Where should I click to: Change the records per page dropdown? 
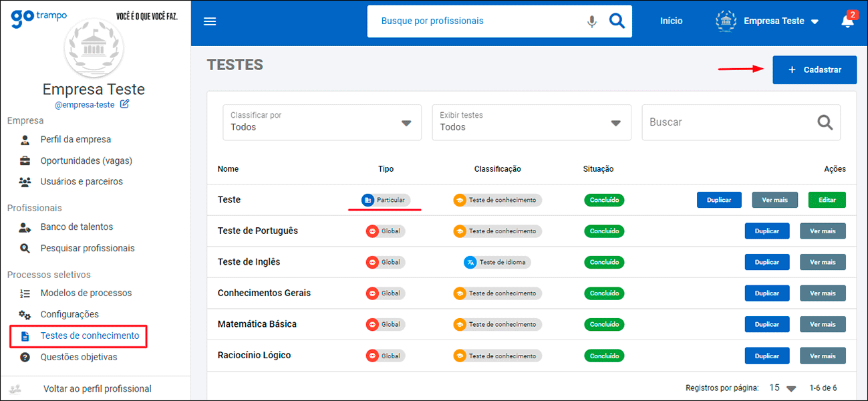[x=782, y=388]
